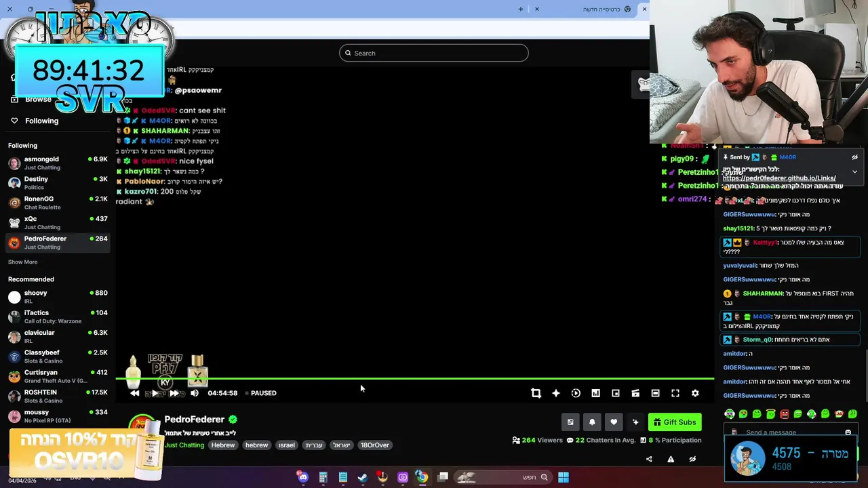Viewport: 868px width, 488px height.
Task: Open shoovy in Recommended channels
Action: [x=58, y=297]
